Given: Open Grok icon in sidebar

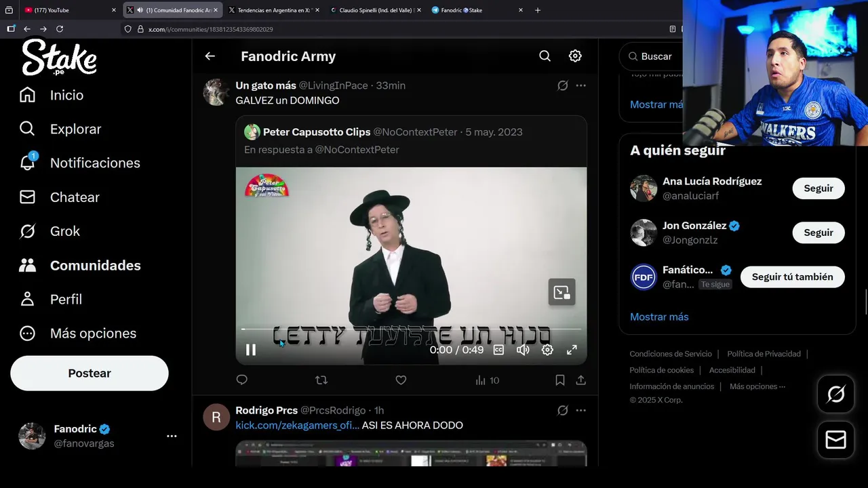Looking at the screenshot, I should tap(27, 231).
